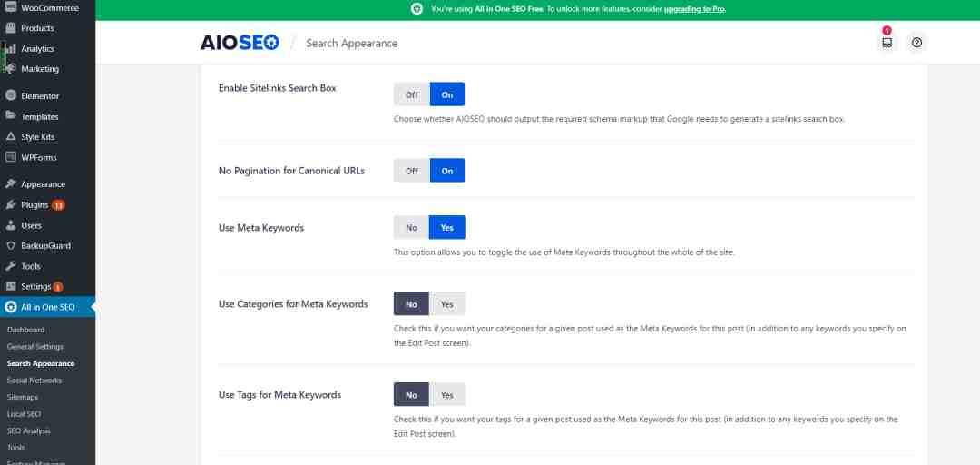The width and height of the screenshot is (980, 465).
Task: Click the Marketing megaphone icon
Action: [11, 69]
